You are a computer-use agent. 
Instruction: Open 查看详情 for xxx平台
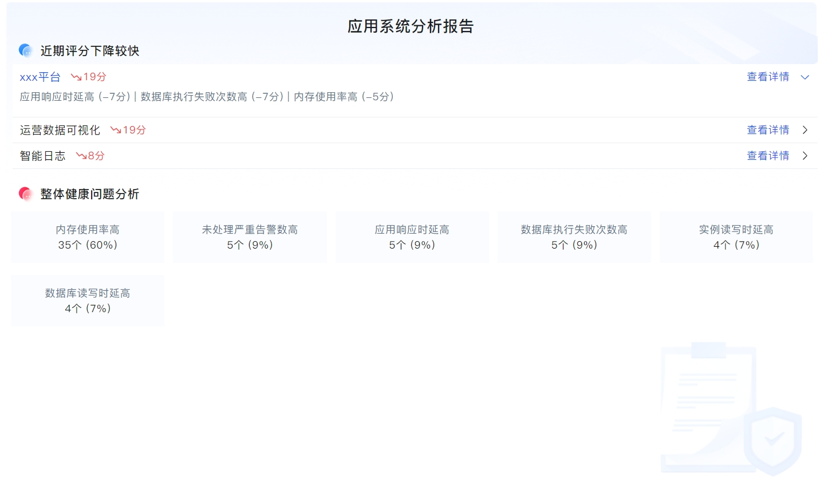point(768,77)
